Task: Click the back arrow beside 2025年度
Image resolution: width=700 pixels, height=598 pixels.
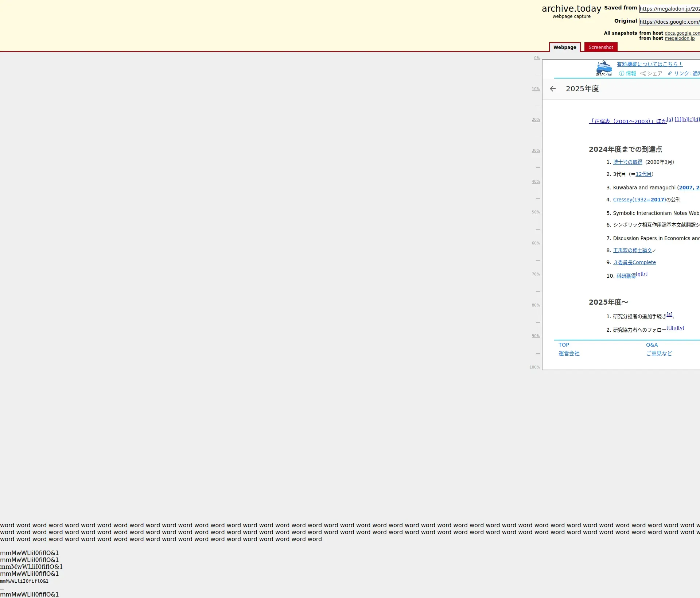Action: click(553, 89)
